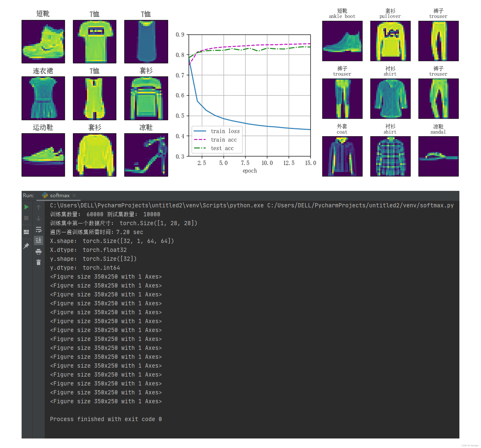
Task: Click the 'Process finished with exit code 0' line
Action: 106,419
